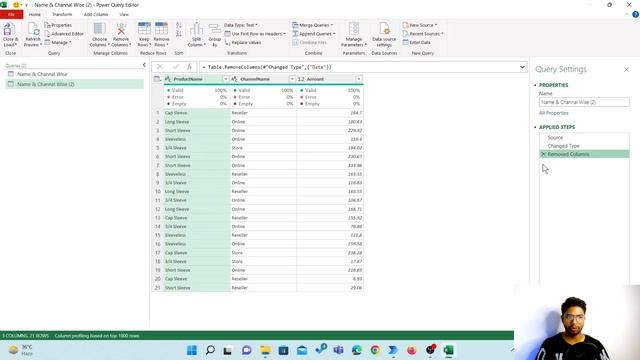Switch to the Transform tab

point(62,14)
